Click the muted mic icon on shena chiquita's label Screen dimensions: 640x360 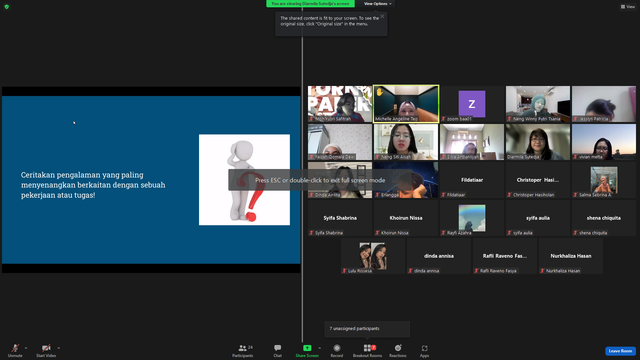575,233
